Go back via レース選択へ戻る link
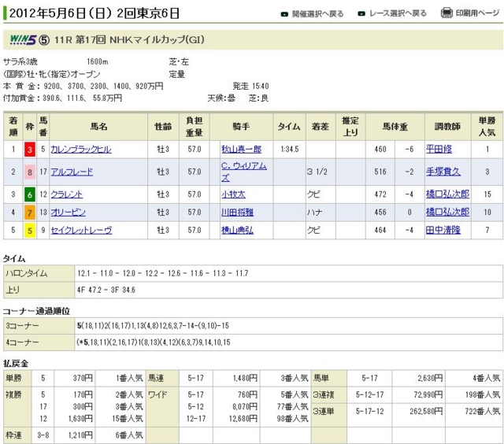The height and width of the screenshot is (444, 504). pyautogui.click(x=398, y=13)
